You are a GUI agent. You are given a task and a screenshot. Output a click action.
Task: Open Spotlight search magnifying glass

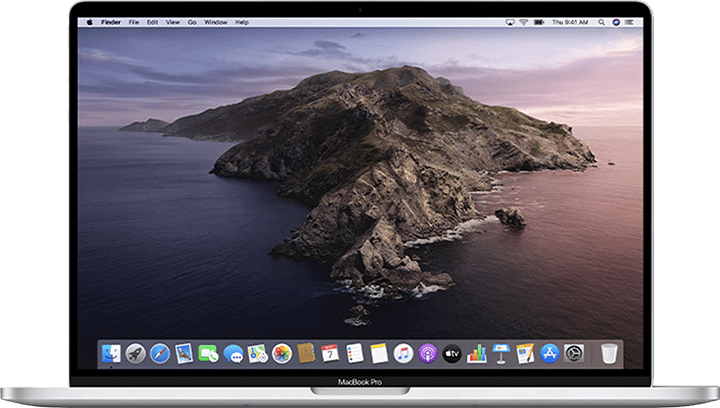[601, 22]
